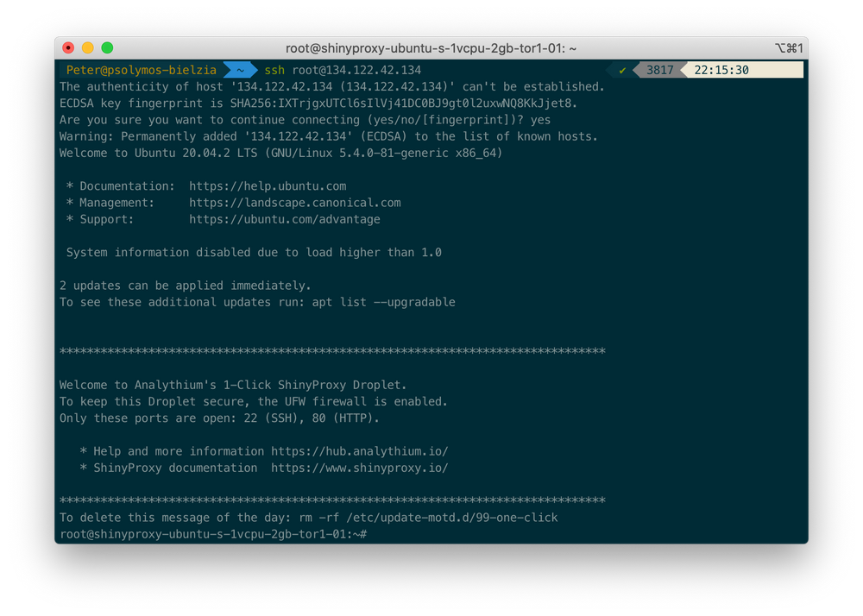This screenshot has width=863, height=616.
Task: Click the window title root@shinyproxy-ubuntu text
Action: coord(431,48)
